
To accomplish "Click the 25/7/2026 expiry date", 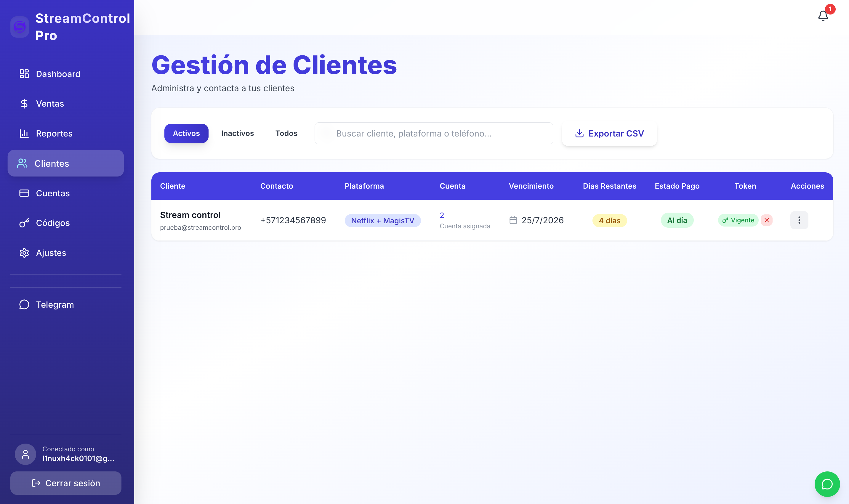I will pyautogui.click(x=543, y=220).
